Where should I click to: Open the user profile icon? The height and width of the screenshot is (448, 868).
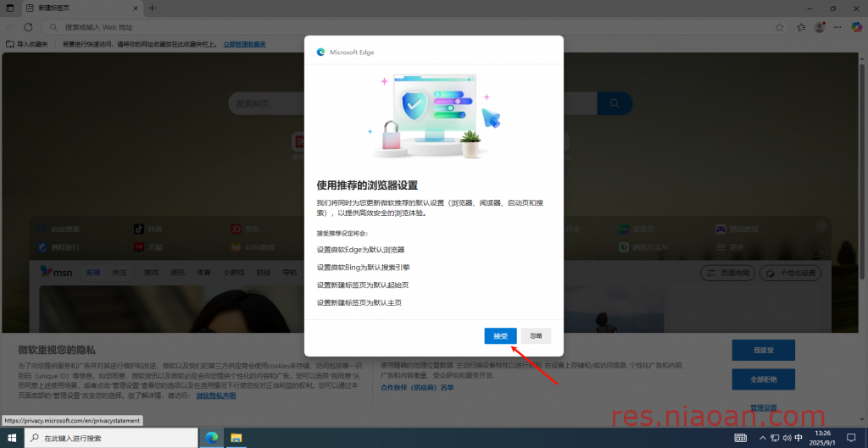coord(820,27)
